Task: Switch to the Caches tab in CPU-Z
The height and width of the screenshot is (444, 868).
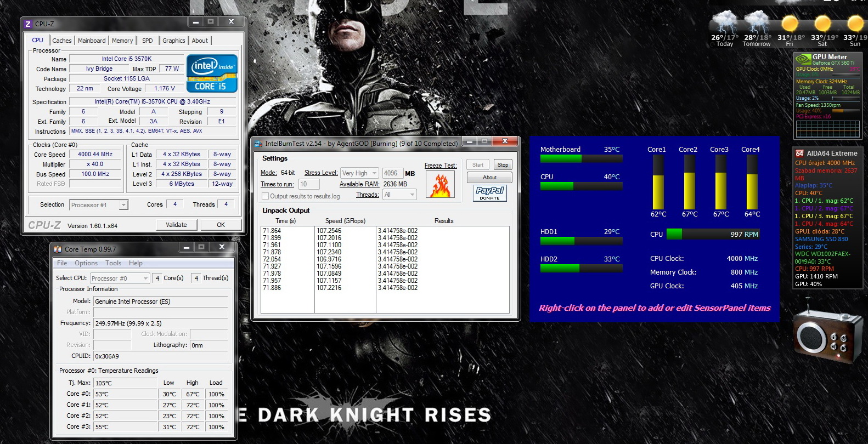Action: pyautogui.click(x=62, y=41)
